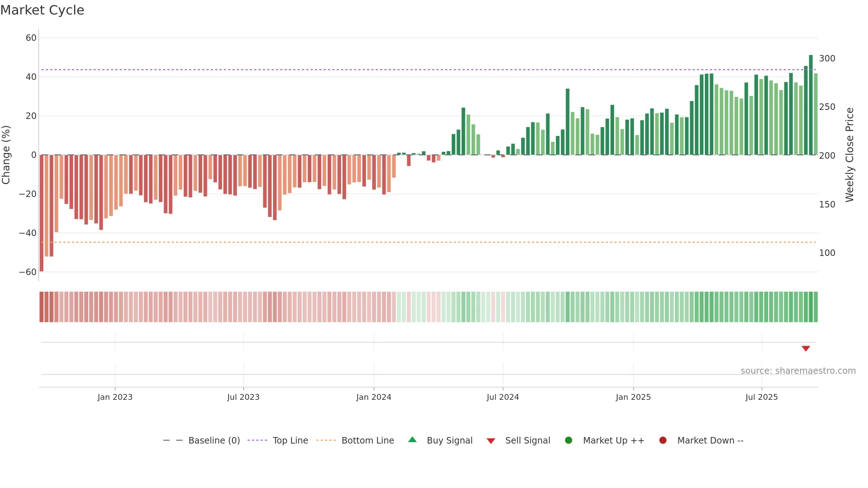Click the Jul 2023 x-axis label

(x=243, y=397)
